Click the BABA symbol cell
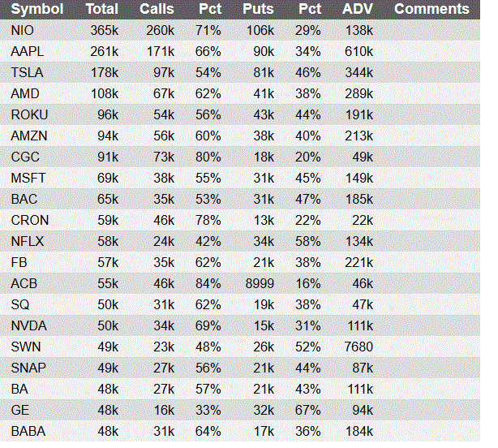This screenshot has height=448, width=498. coord(28,432)
